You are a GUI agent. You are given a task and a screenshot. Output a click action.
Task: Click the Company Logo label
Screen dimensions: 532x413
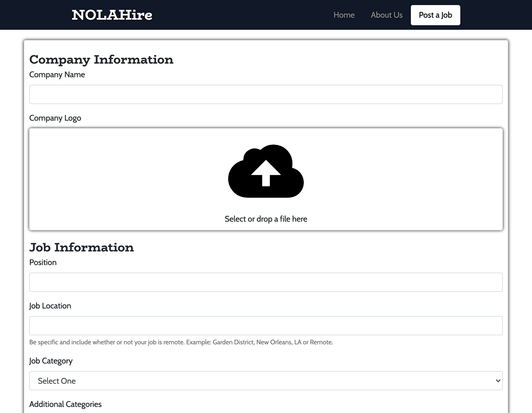55,118
